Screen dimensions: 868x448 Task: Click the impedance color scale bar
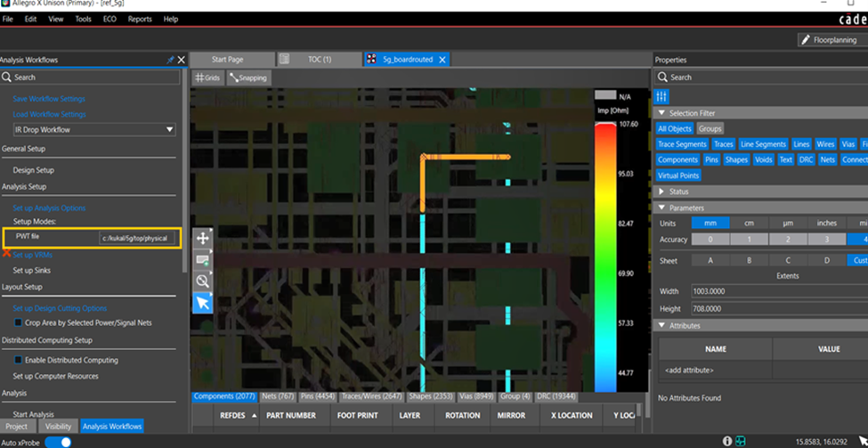coord(605,257)
